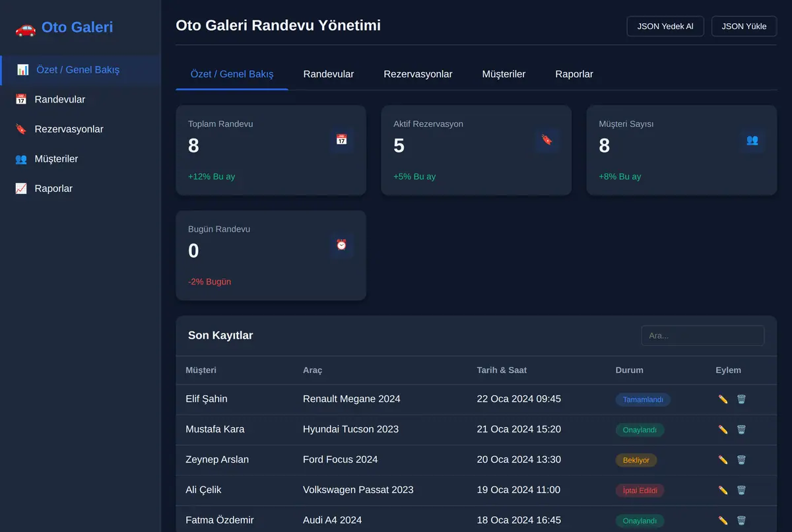Screen dimensions: 792x532
Task: Click the Eylem column header
Action: [x=728, y=370]
